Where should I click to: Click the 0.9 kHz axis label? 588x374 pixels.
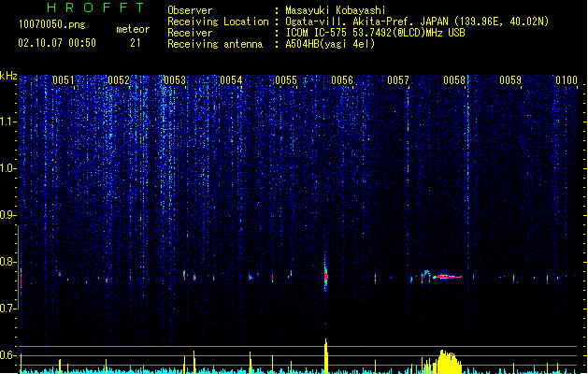click(7, 215)
